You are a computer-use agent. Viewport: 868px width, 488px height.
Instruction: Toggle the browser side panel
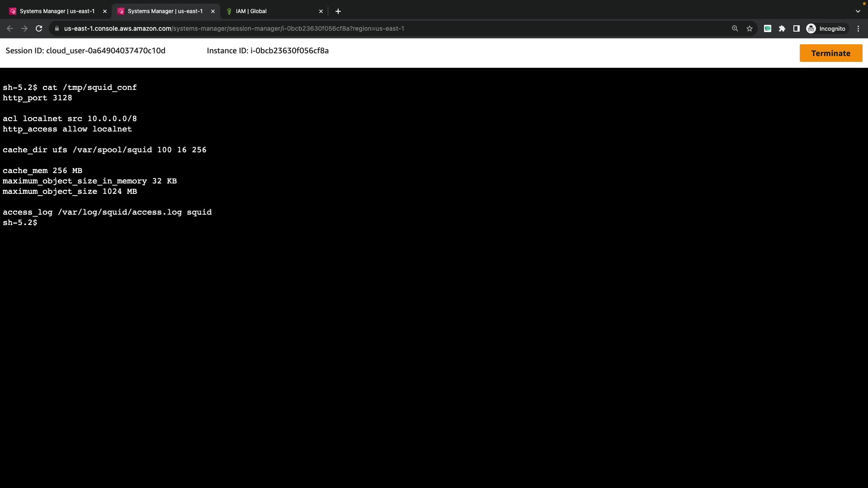click(797, 28)
